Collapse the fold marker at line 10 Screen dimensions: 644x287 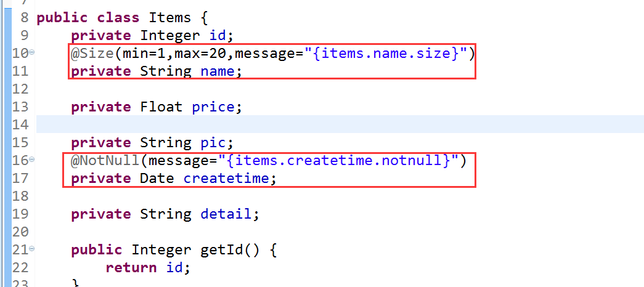(31, 53)
